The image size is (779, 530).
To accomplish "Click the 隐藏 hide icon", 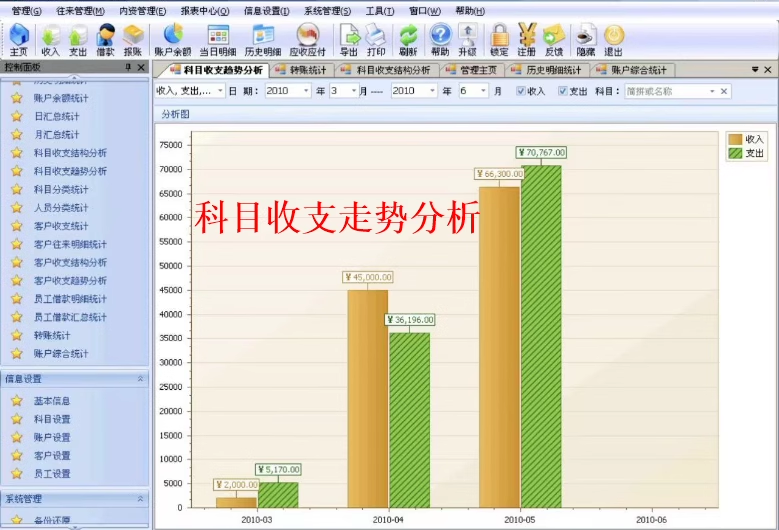I will (586, 39).
